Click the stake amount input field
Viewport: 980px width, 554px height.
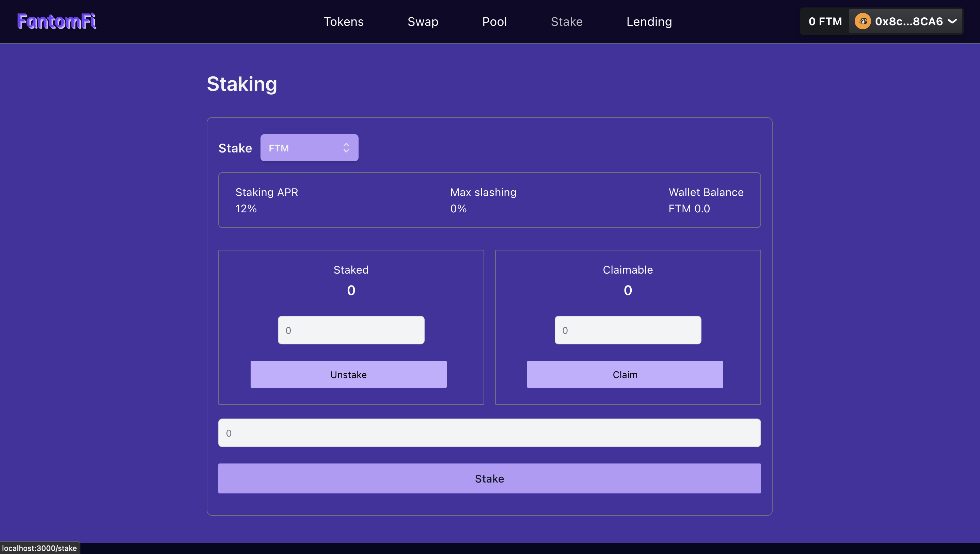489,433
